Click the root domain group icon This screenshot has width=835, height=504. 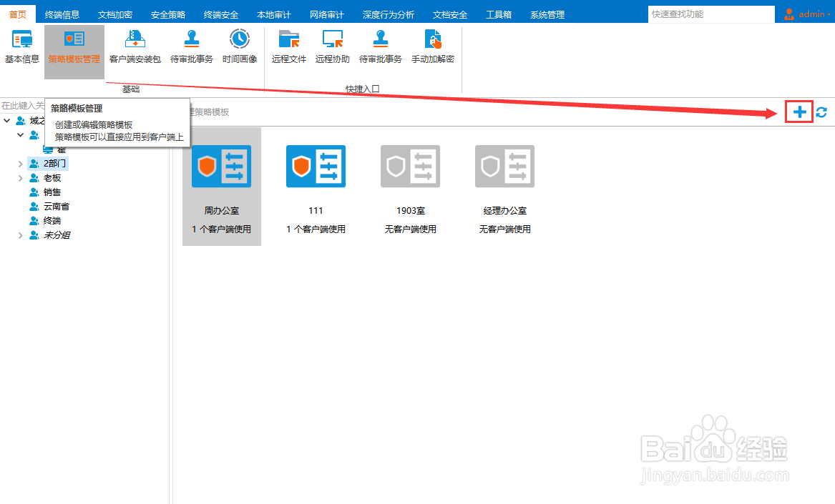pos(20,120)
